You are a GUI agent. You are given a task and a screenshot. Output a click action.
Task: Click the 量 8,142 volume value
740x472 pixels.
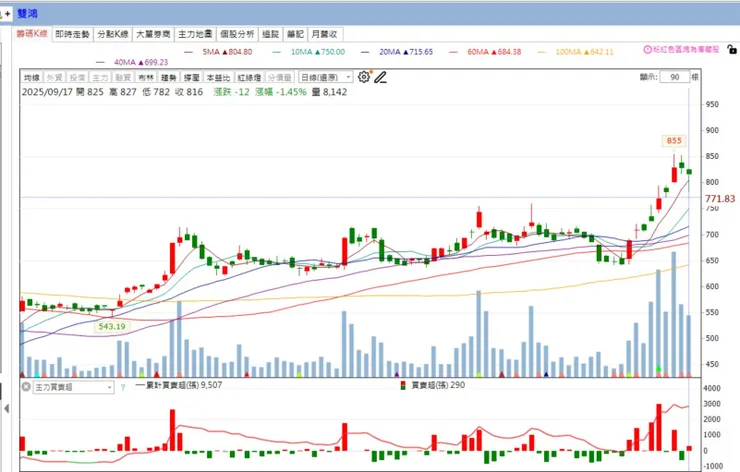click(329, 92)
